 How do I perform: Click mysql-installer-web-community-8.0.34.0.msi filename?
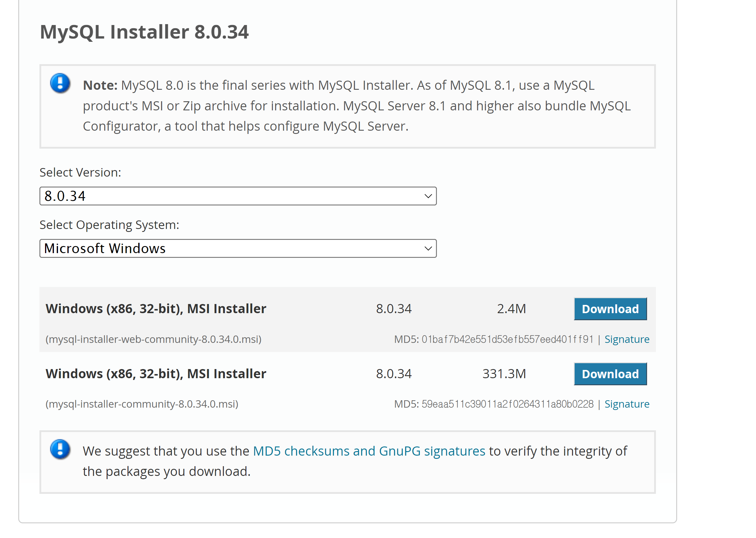[153, 339]
